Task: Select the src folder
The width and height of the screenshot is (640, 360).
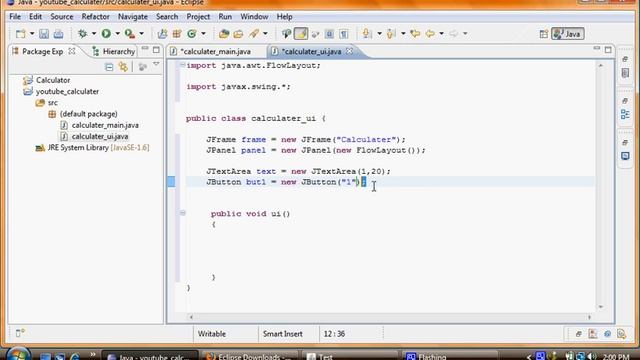Action: click(52, 103)
